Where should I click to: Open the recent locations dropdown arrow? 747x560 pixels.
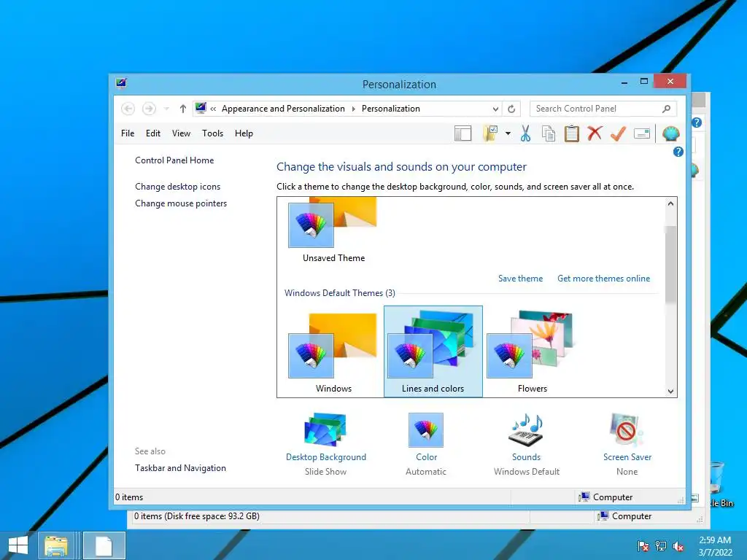[x=166, y=109]
